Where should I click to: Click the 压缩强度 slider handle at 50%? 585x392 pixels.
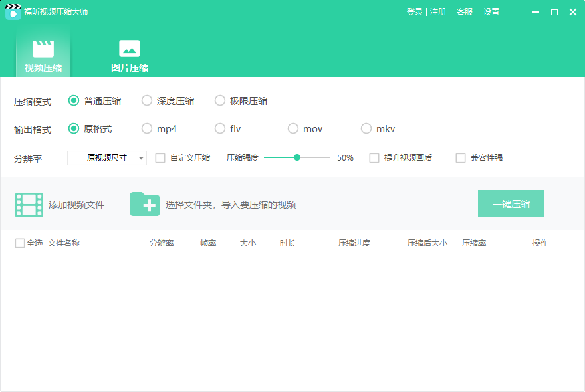pos(297,157)
